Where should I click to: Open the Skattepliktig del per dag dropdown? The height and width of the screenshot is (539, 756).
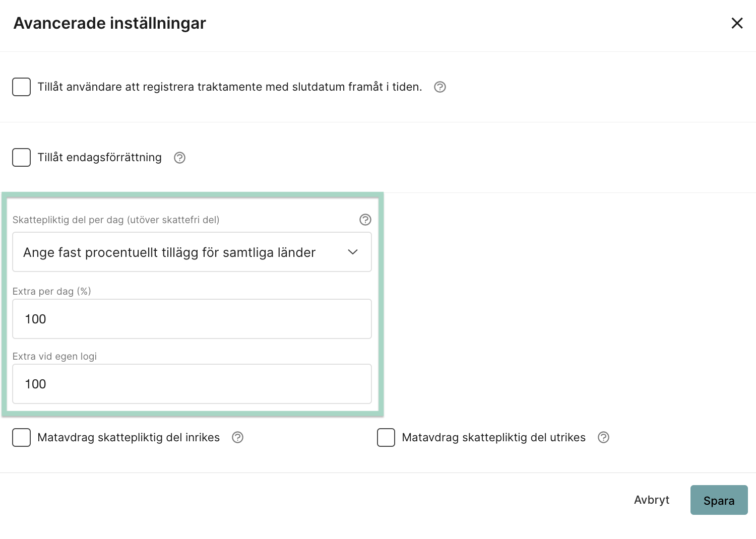pyautogui.click(x=192, y=252)
